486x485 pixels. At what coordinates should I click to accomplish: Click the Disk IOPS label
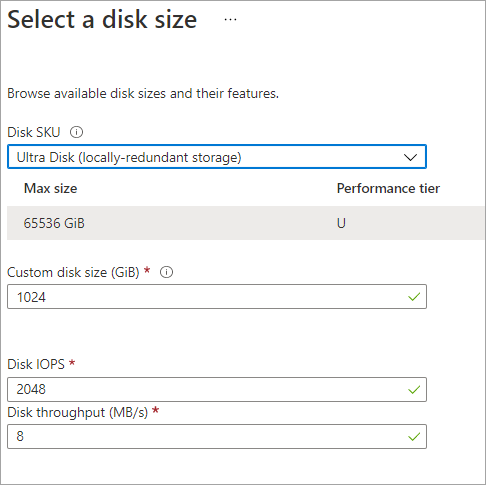click(x=36, y=364)
